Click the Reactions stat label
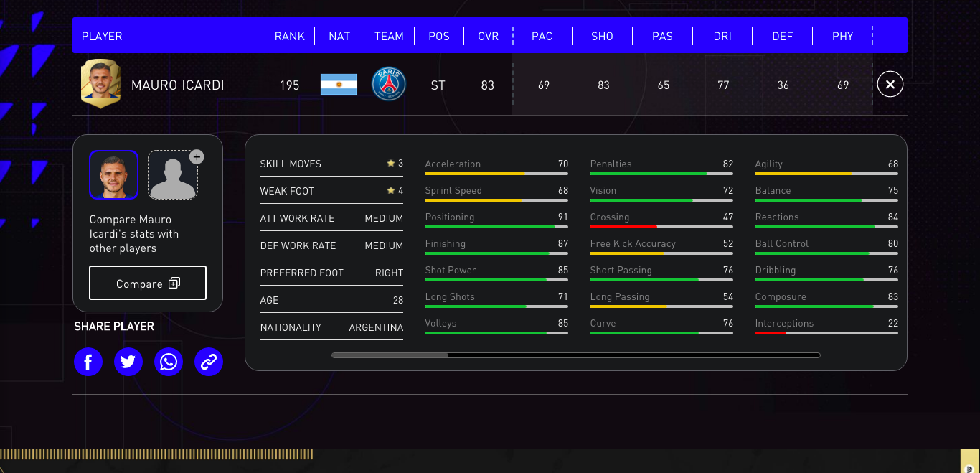Viewport: 980px width, 473px height. [x=777, y=217]
